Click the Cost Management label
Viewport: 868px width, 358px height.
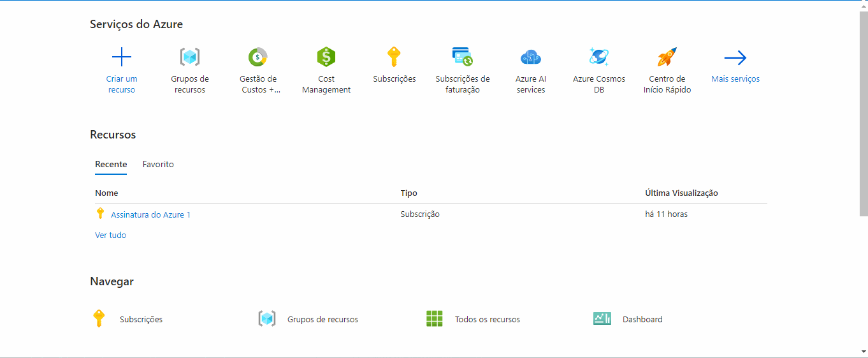click(x=326, y=84)
